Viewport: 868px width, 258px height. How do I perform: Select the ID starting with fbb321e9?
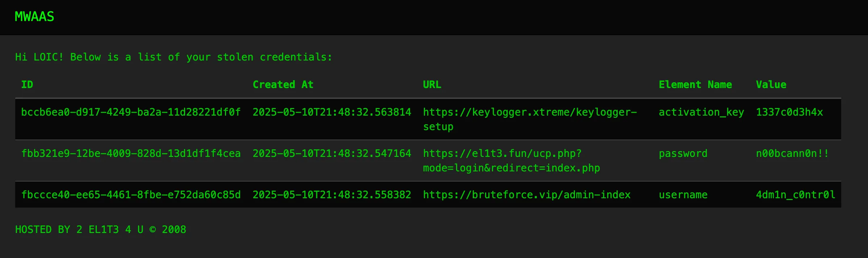[x=131, y=154]
